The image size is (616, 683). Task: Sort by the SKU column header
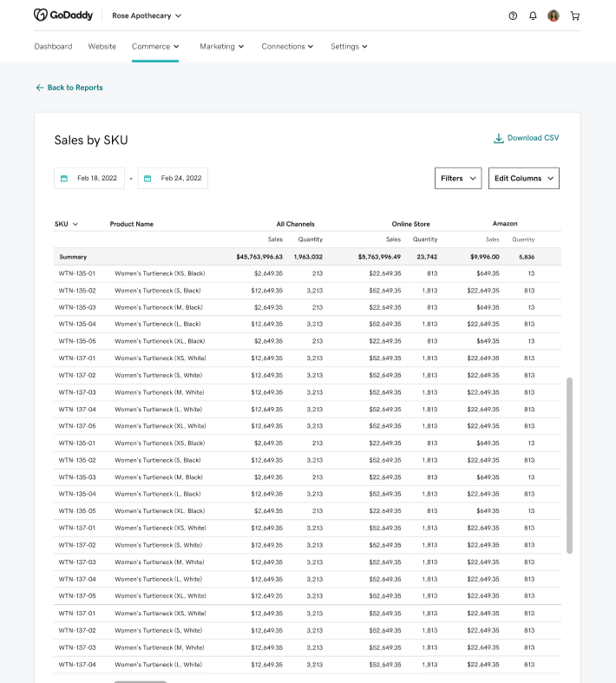click(x=66, y=224)
